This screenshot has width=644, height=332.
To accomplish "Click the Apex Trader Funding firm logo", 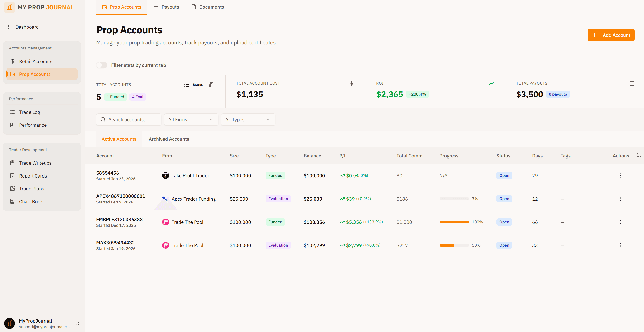I will (x=165, y=199).
